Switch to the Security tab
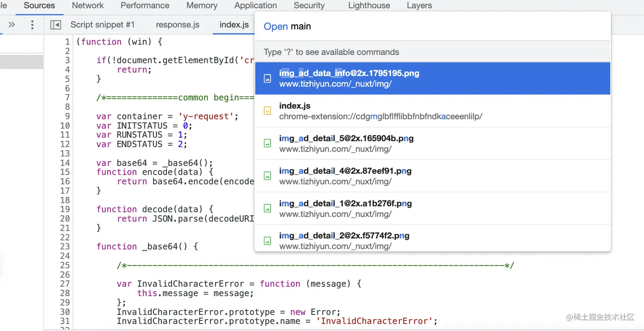This screenshot has height=331, width=644. pos(309,6)
